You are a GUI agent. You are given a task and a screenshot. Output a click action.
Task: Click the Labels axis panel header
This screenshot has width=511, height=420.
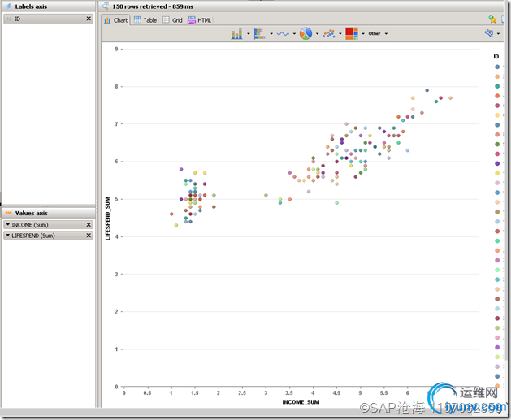point(48,6)
